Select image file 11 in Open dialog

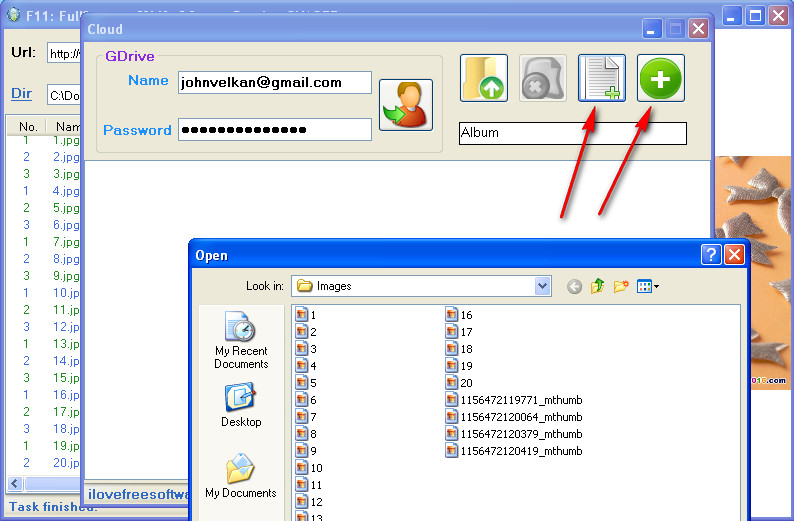pyautogui.click(x=309, y=485)
